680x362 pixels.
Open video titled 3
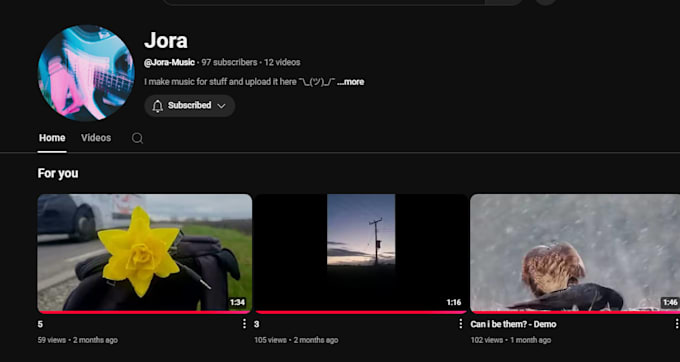[257, 324]
